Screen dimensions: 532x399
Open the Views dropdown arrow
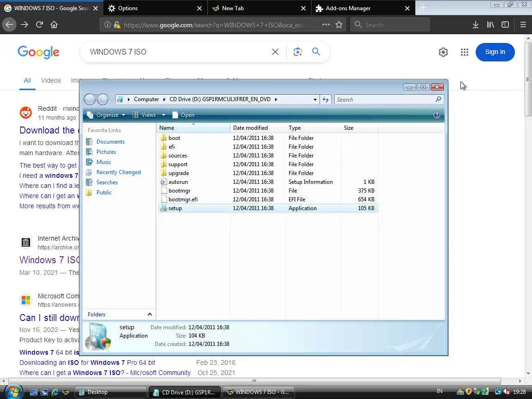coord(163,115)
